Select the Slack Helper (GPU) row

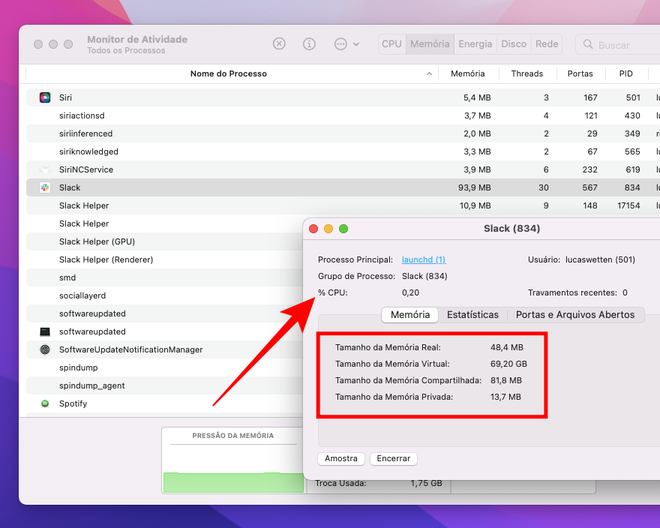point(164,242)
